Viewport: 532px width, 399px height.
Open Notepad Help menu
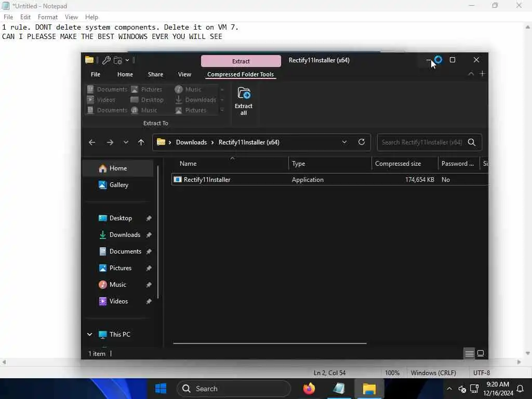91,17
